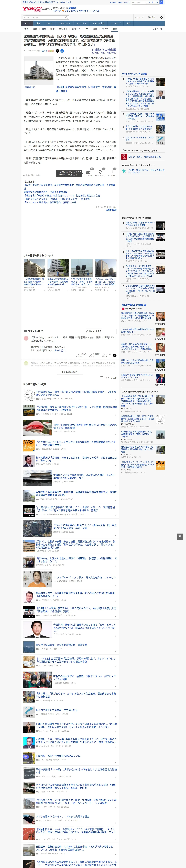This screenshot has height=868, width=186.
Task: Open the 地域 category
Action: (x=115, y=29)
